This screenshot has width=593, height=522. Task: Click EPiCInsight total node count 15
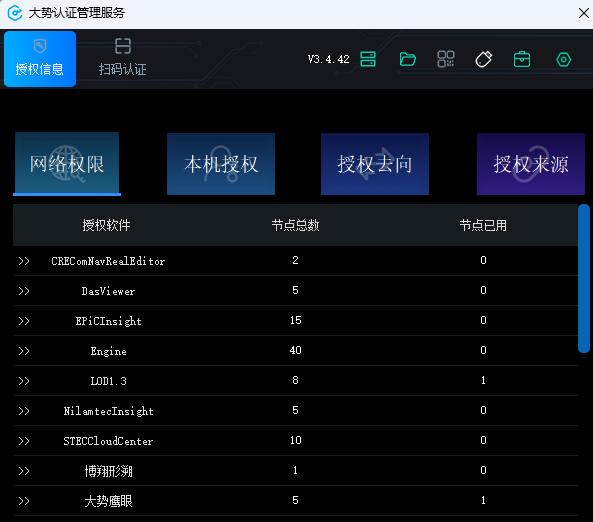tap(295, 320)
